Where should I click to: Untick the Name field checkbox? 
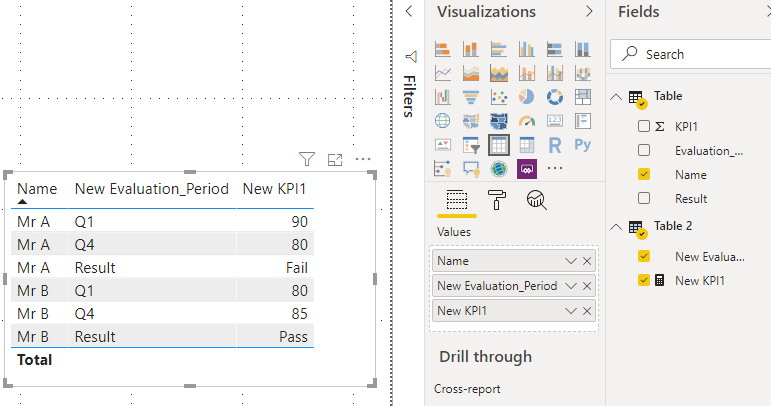tap(644, 174)
